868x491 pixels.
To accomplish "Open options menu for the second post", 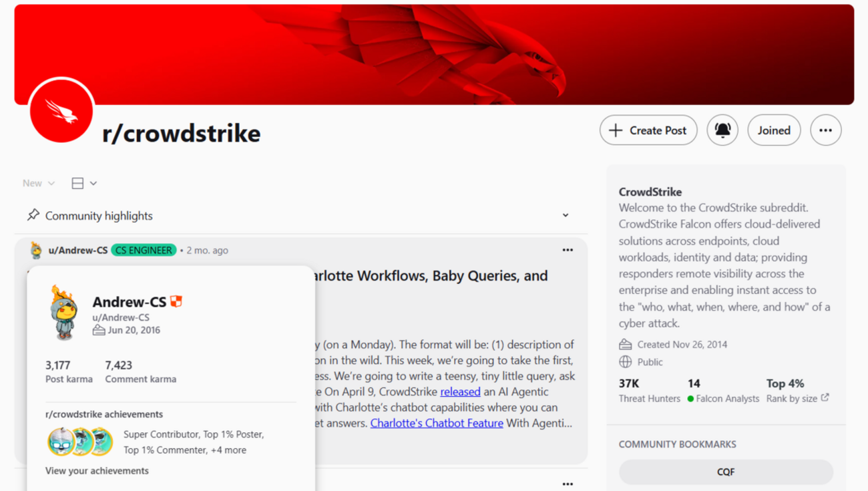I will [568, 484].
